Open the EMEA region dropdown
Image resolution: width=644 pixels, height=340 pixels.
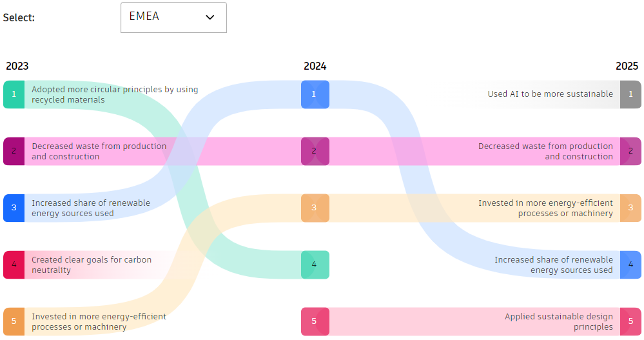[173, 17]
